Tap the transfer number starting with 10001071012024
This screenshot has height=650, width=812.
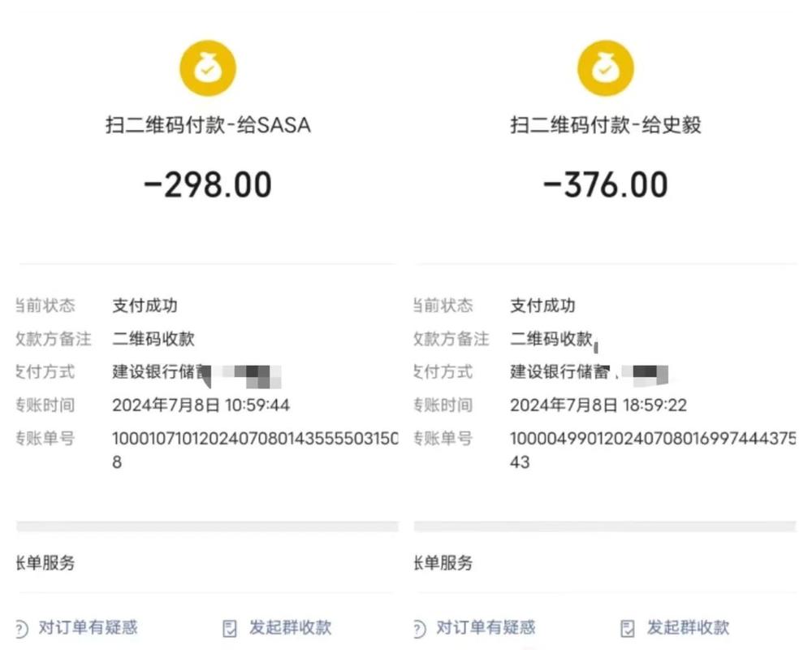pyautogui.click(x=255, y=439)
